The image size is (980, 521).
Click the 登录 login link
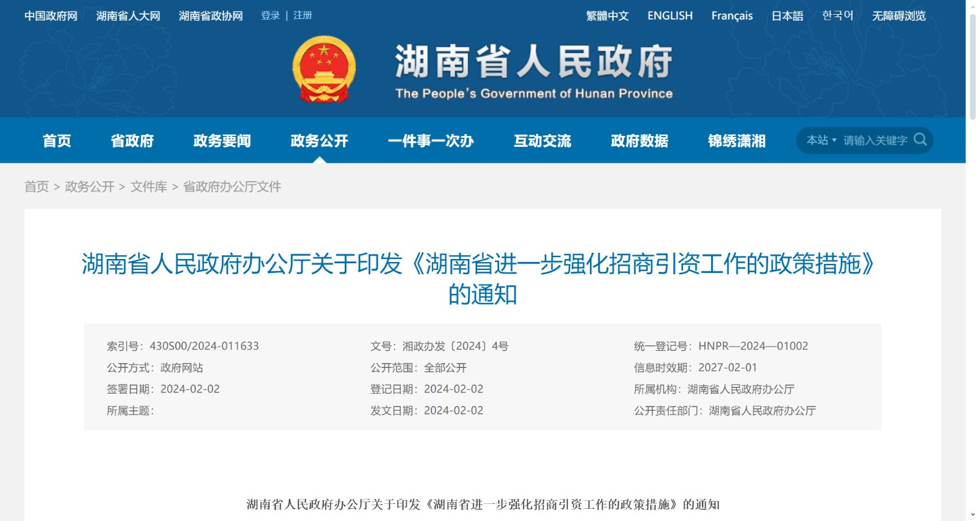(270, 15)
